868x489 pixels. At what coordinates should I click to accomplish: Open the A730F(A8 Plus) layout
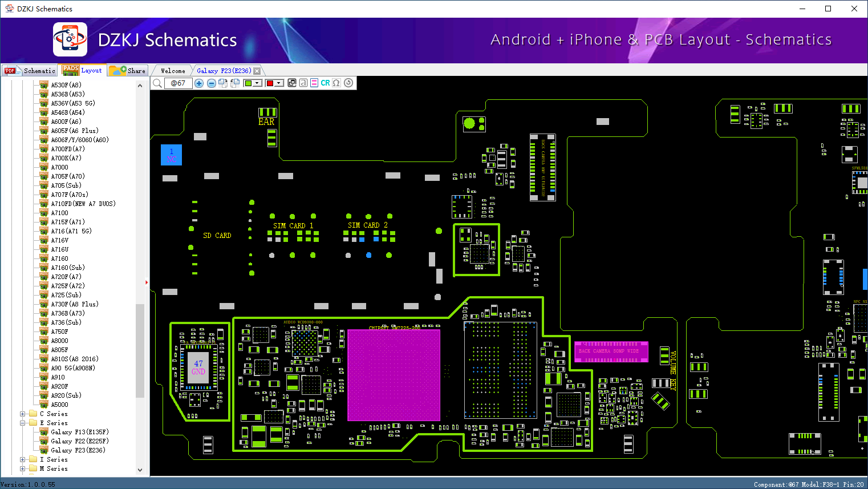(75, 304)
